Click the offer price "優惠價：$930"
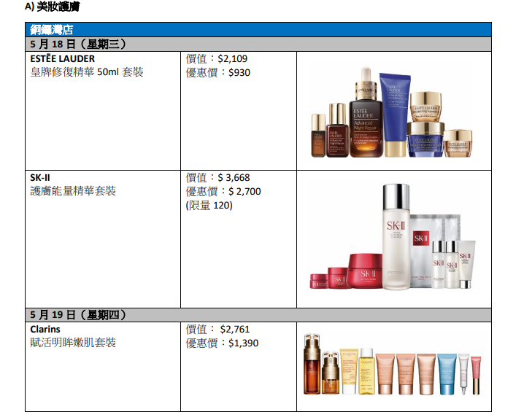Image resolution: width=516 pixels, height=420 pixels. point(217,72)
